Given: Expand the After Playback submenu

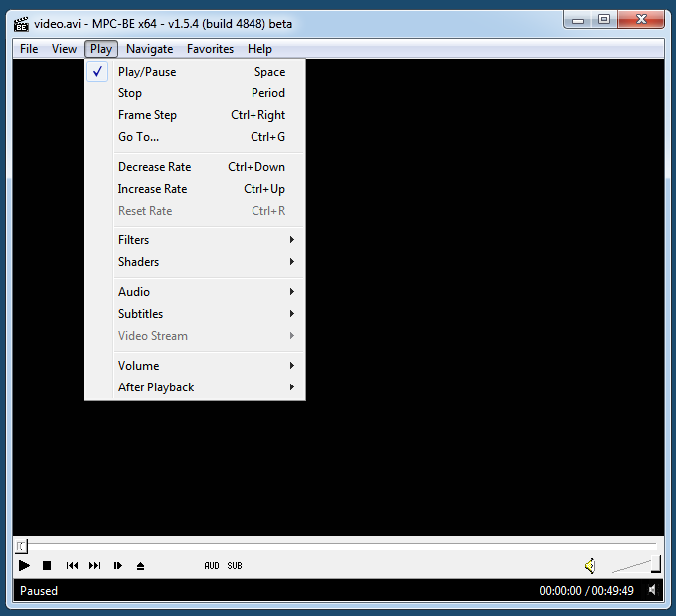Looking at the screenshot, I should pos(195,387).
